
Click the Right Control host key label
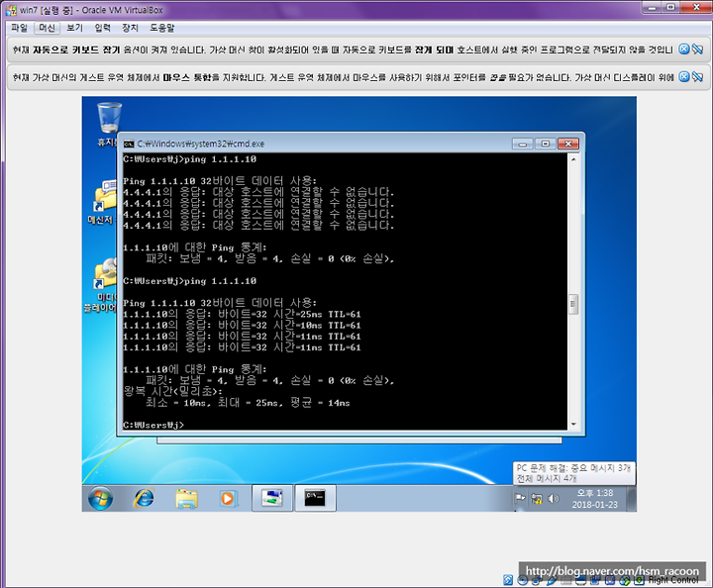coord(673,580)
